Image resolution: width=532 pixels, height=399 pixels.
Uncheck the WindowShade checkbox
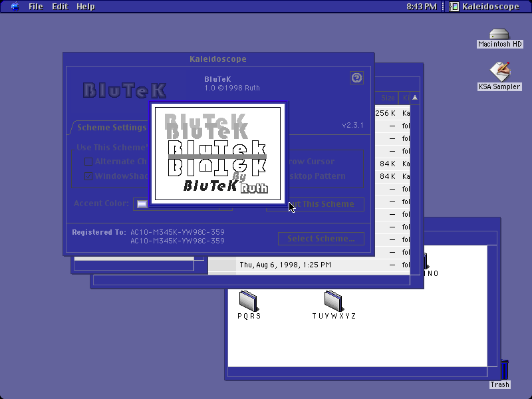88,176
